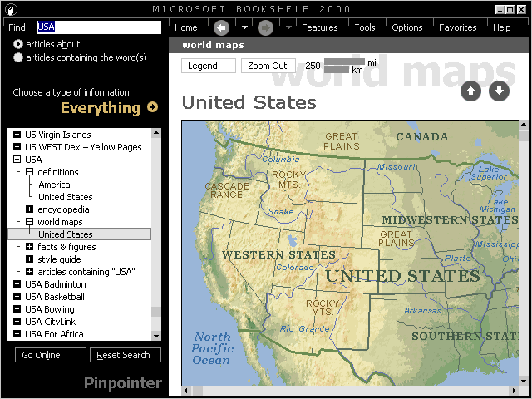532x399 pixels.
Task: Click the map vertical scroll down arrow
Action: [x=523, y=381]
